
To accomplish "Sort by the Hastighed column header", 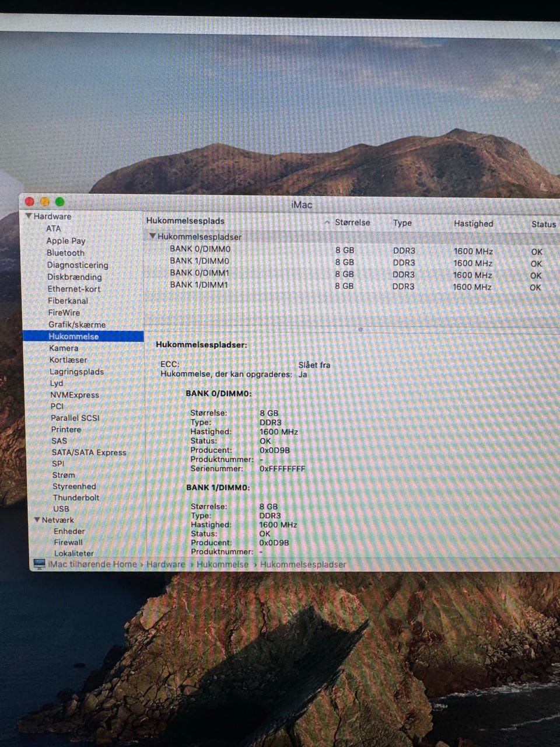I will point(473,224).
